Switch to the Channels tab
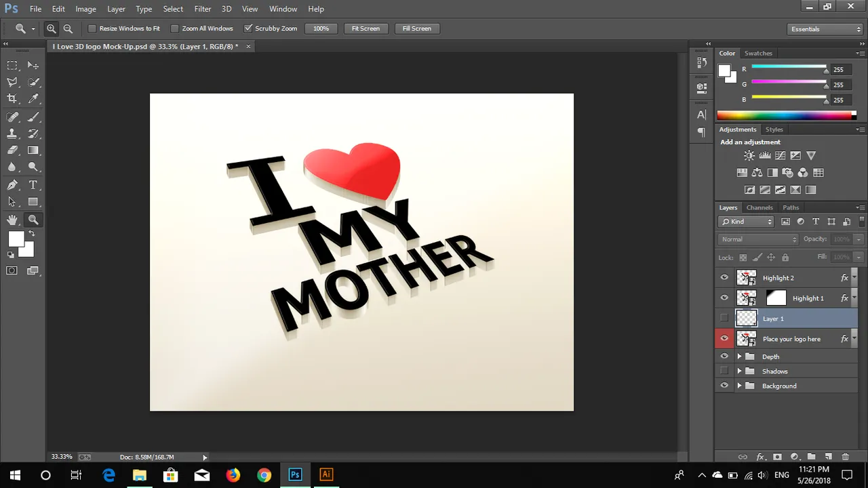 [x=759, y=207]
